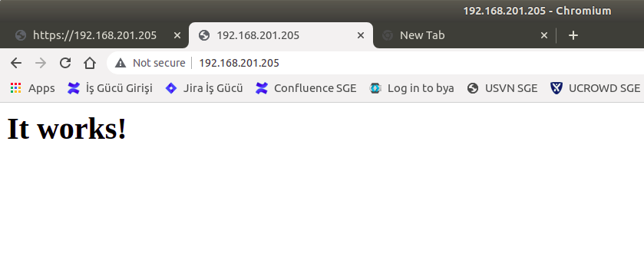
Task: Go back to the previous page
Action: [x=16, y=63]
